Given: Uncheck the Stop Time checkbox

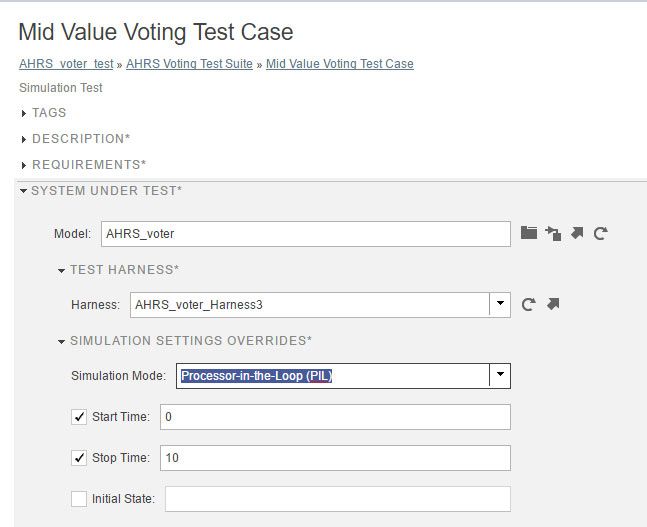Looking at the screenshot, I should [80, 458].
